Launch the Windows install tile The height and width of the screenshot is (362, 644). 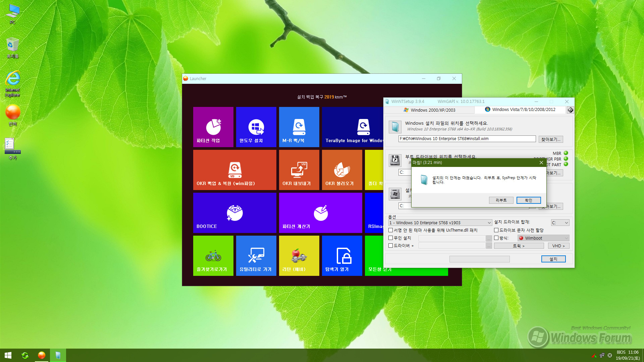256,127
